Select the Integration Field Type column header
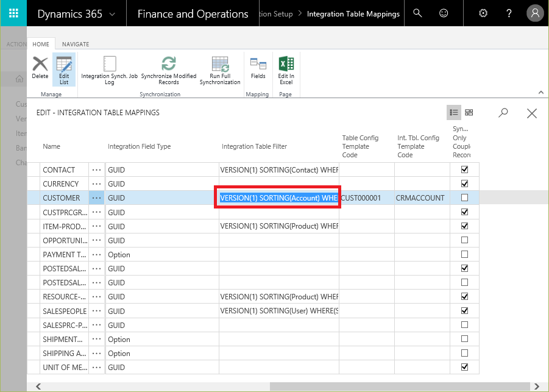This screenshot has width=549, height=392. (140, 146)
